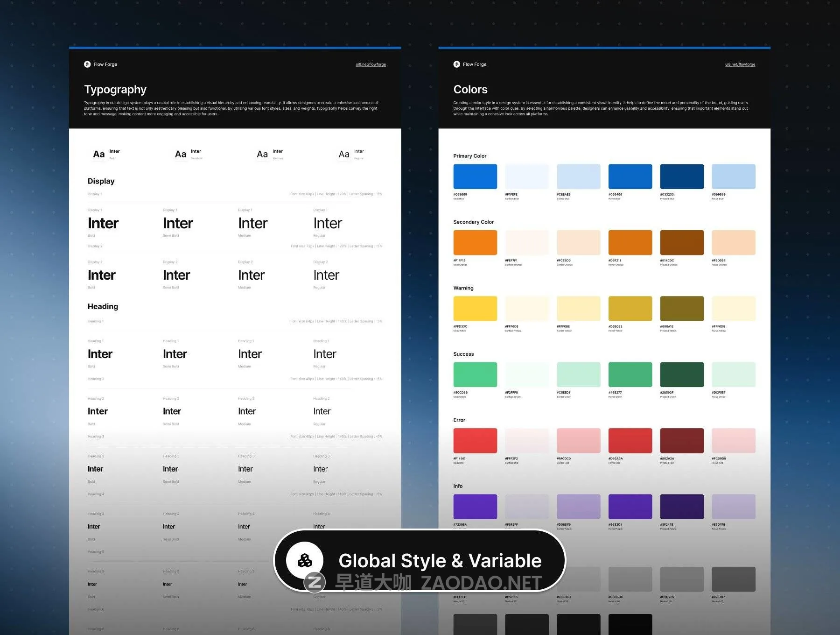Viewport: 840px width, 635px height.
Task: Click the Heading 1 Regular Inter specimen
Action: [325, 354]
